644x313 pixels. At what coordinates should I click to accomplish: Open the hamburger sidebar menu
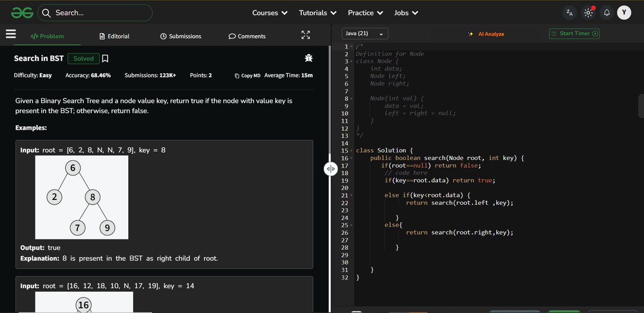pos(11,34)
